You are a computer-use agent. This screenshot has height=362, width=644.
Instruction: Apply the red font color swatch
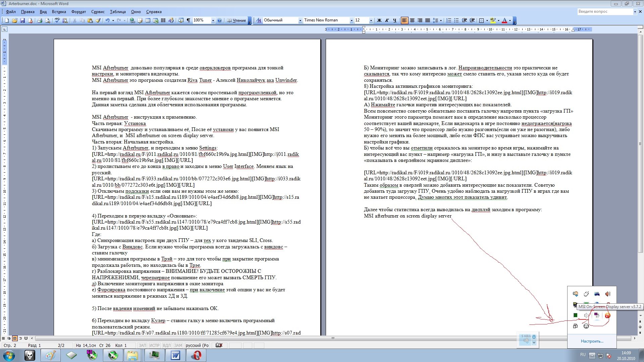coord(504,20)
